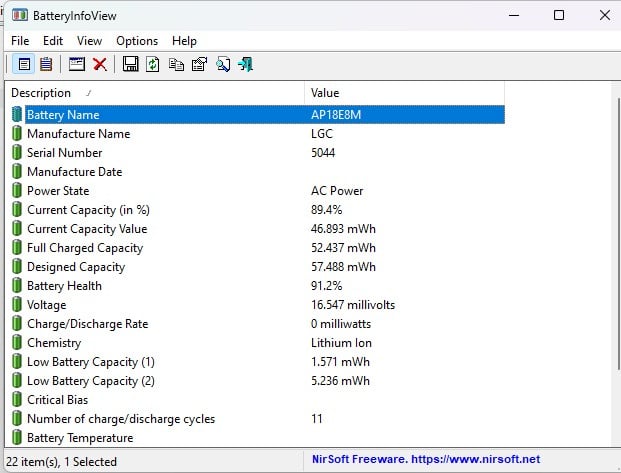Click the Show Battery Log toolbar icon
Screen dimensions: 621x473
pos(46,64)
